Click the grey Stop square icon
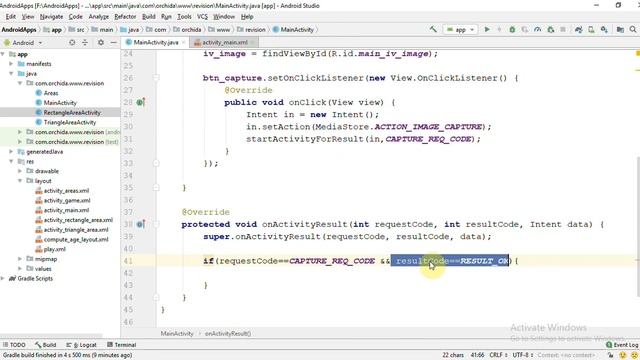This screenshot has height=360, width=640. [563, 29]
